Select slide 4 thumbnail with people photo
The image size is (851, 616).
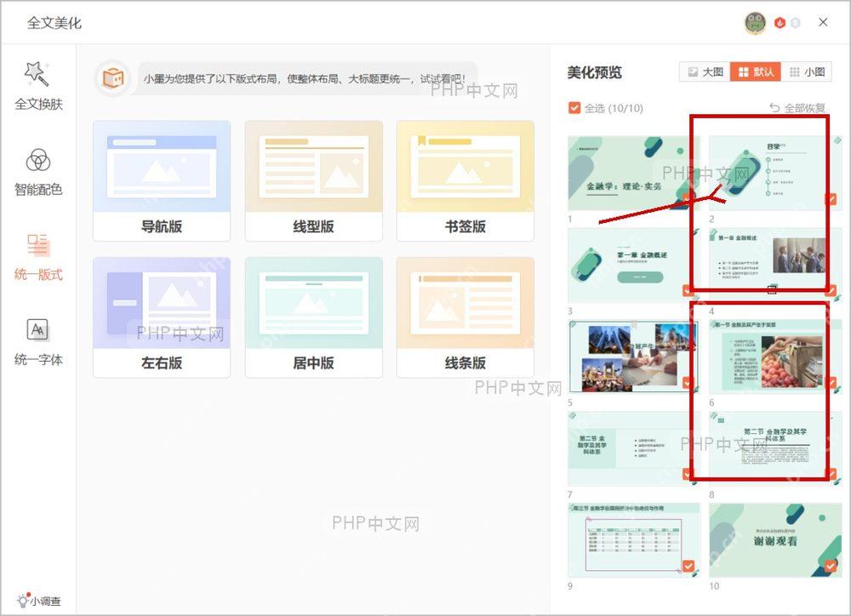[x=775, y=265]
